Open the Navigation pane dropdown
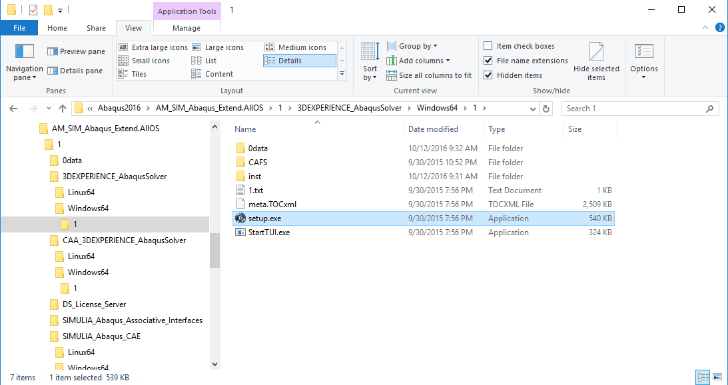This screenshot has width=728, height=385. (24, 63)
